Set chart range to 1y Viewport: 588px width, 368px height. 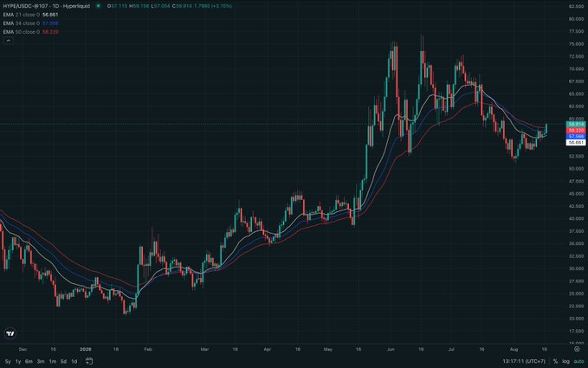[x=17, y=361]
